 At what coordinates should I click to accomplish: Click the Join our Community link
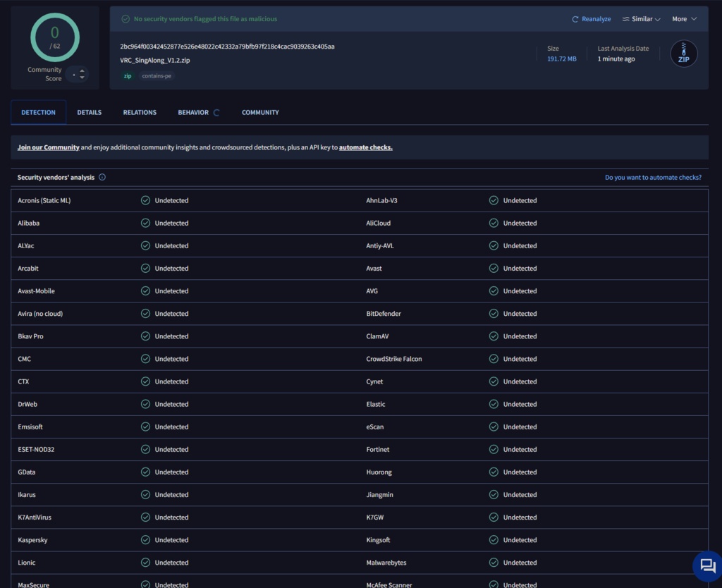[x=49, y=147]
